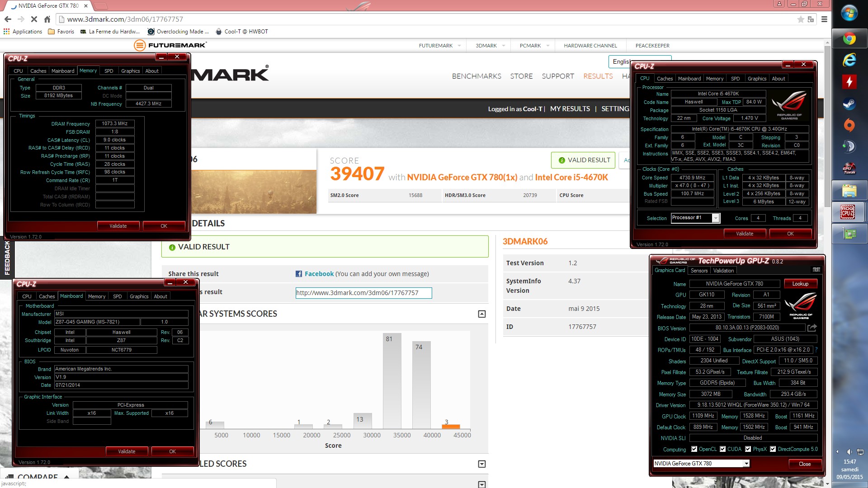Image resolution: width=868 pixels, height=488 pixels.
Task: Open the Favoris bookmarks folder
Action: point(61,32)
